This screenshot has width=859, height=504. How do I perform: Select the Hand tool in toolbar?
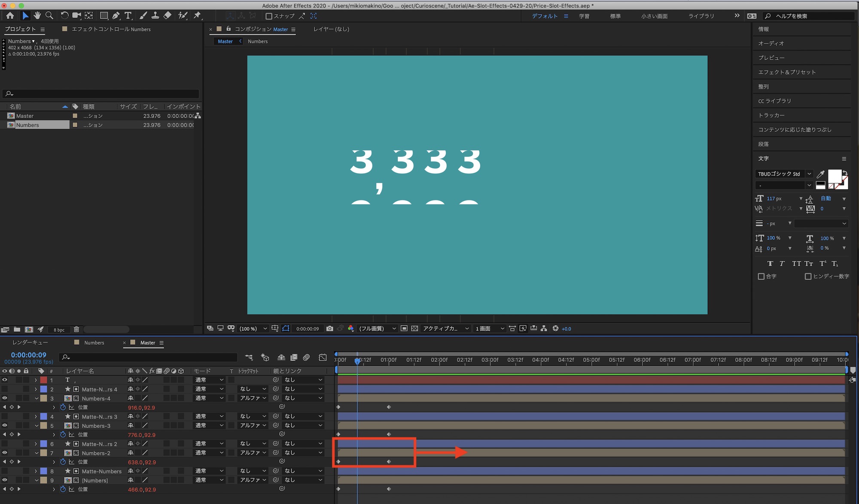(x=37, y=15)
